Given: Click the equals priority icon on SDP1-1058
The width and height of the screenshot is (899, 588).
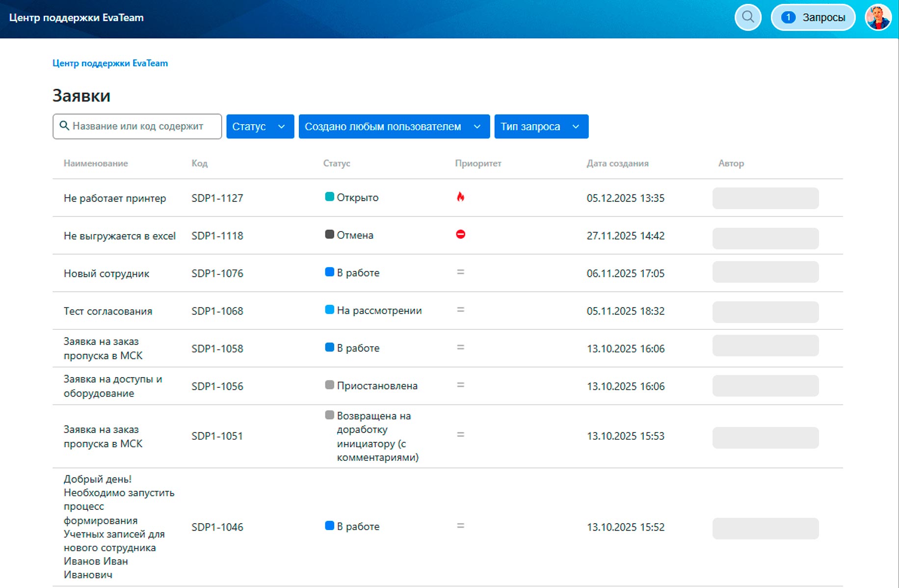Looking at the screenshot, I should coord(460,347).
